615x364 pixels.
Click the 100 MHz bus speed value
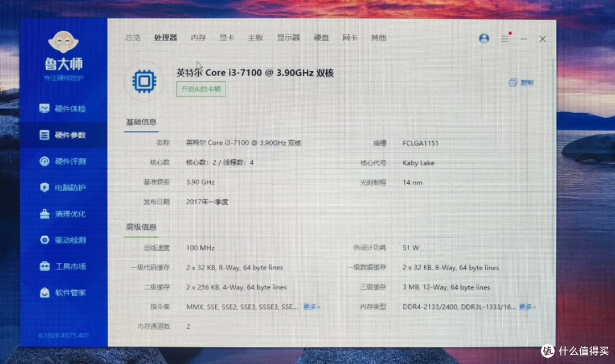(200, 247)
